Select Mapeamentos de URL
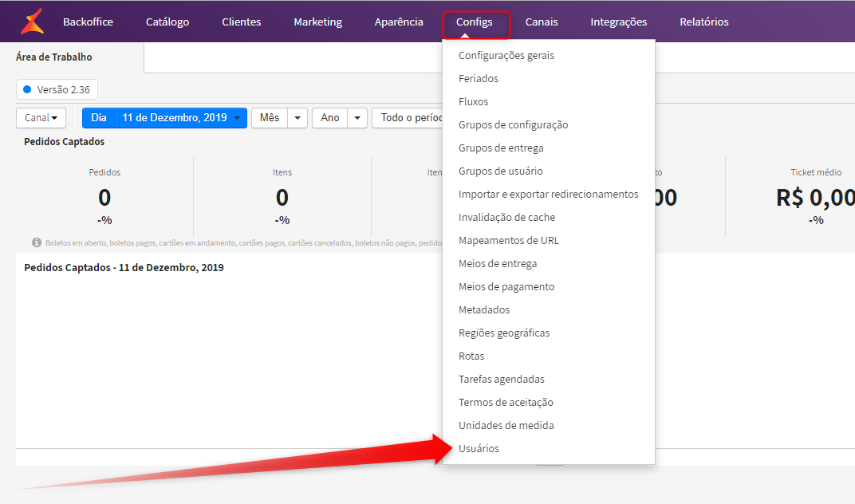This screenshot has height=504, width=855. (508, 240)
